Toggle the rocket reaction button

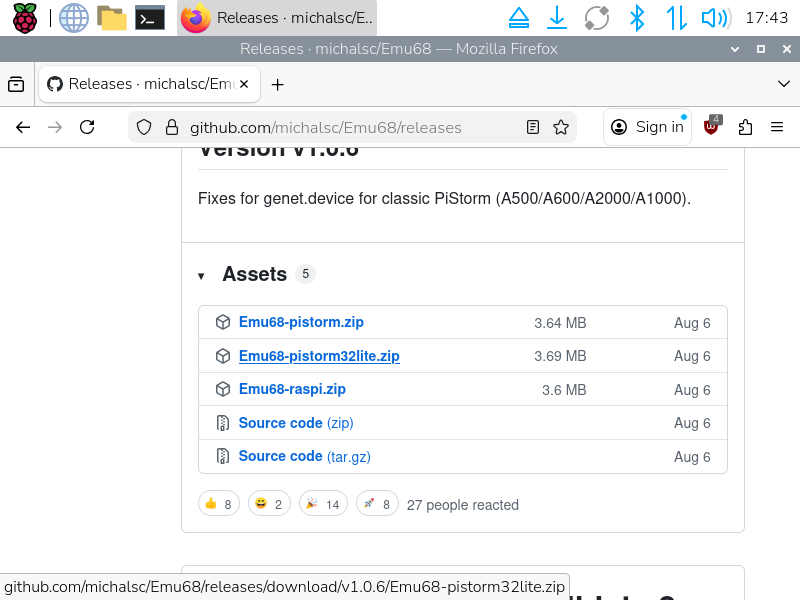coord(376,504)
